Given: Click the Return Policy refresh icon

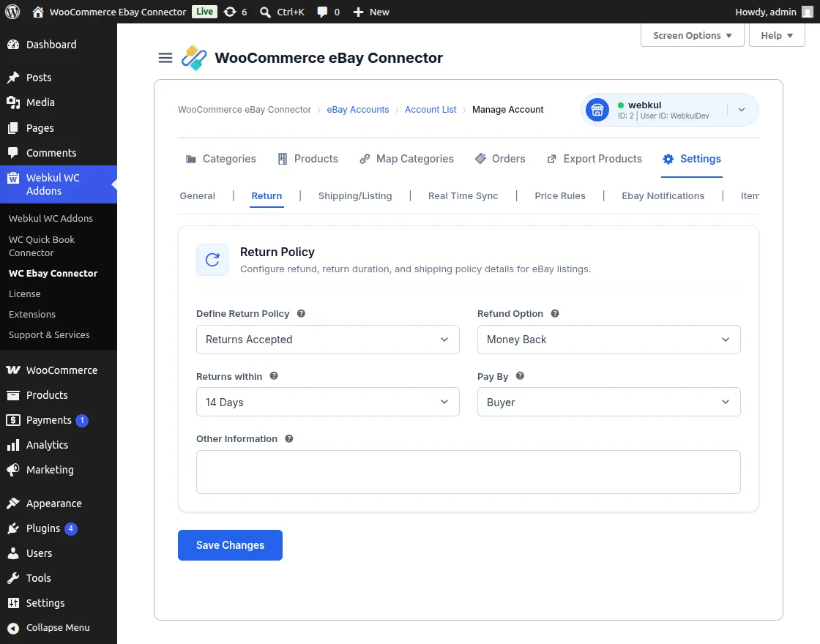Looking at the screenshot, I should click(212, 260).
